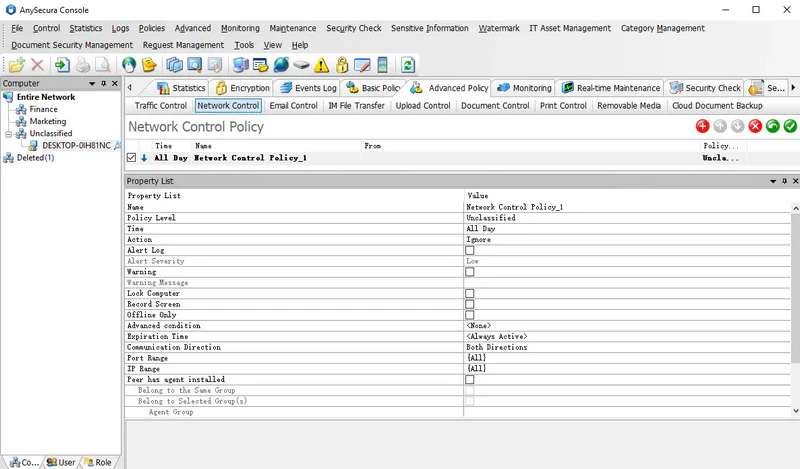
Task: Click the blue globe browser toolbar icon
Action: coord(281,65)
